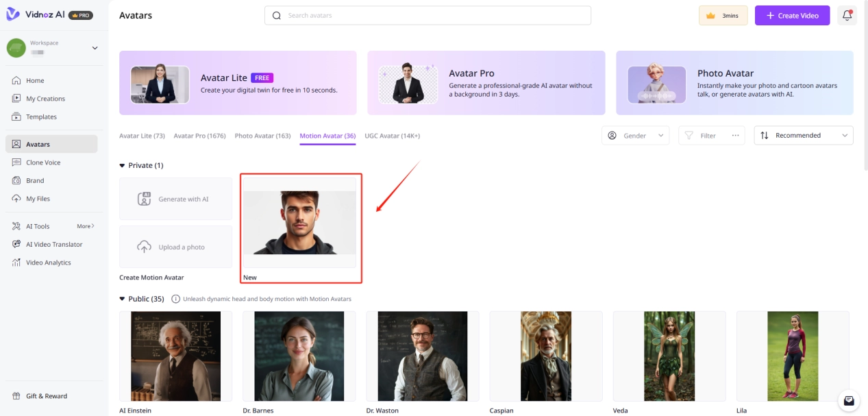Viewport: 868px width, 416px height.
Task: Switch to the Photo Avatar (163) tab
Action: (262, 136)
